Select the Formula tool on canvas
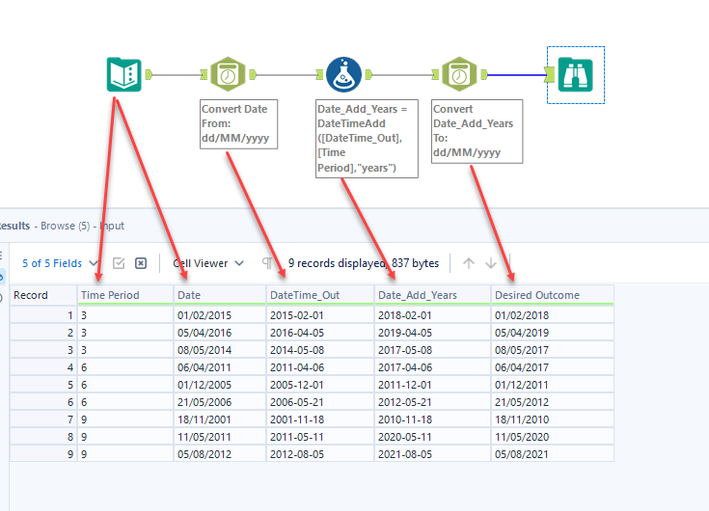709x511 pixels. click(344, 74)
